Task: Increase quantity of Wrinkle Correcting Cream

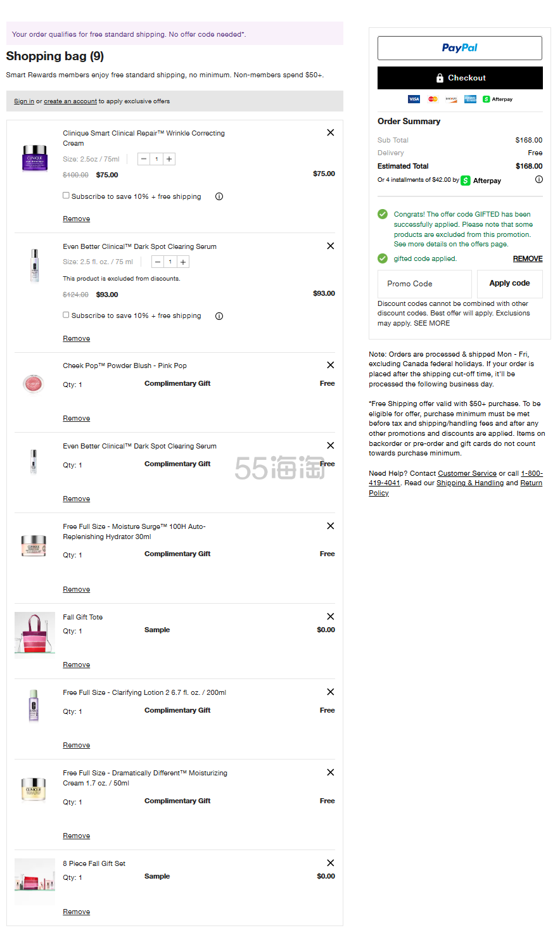Action: point(169,159)
